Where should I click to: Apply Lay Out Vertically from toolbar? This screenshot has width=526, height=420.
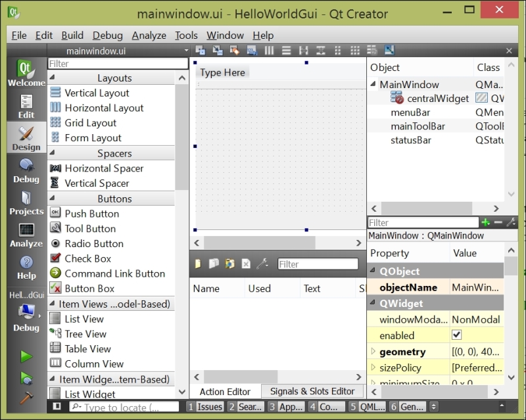pyautogui.click(x=286, y=51)
